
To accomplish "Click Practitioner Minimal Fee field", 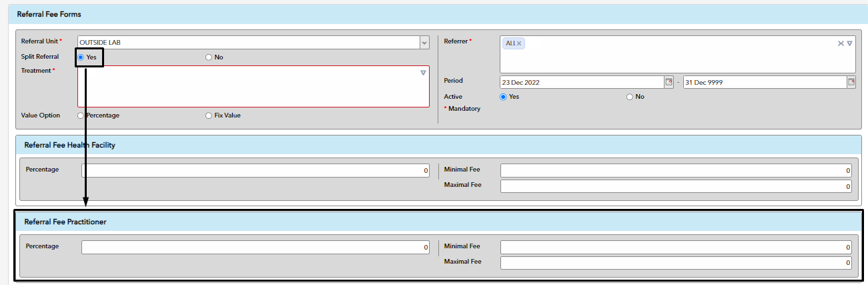I will click(676, 248).
